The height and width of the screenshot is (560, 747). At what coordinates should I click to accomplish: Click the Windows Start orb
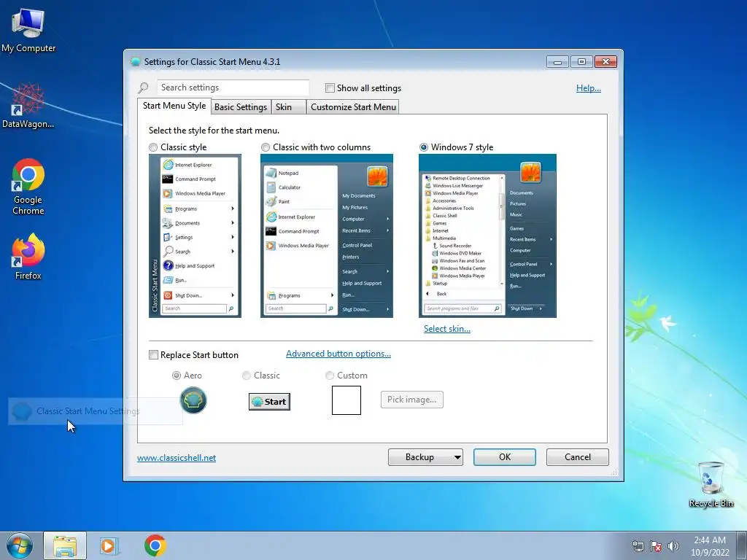20,545
